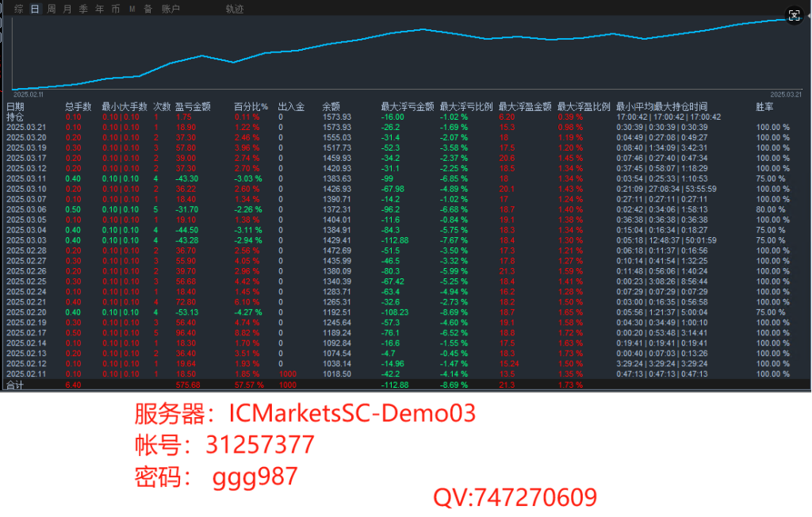The height and width of the screenshot is (517, 812).
Task: Open the 账户 account tab
Action: [170, 9]
